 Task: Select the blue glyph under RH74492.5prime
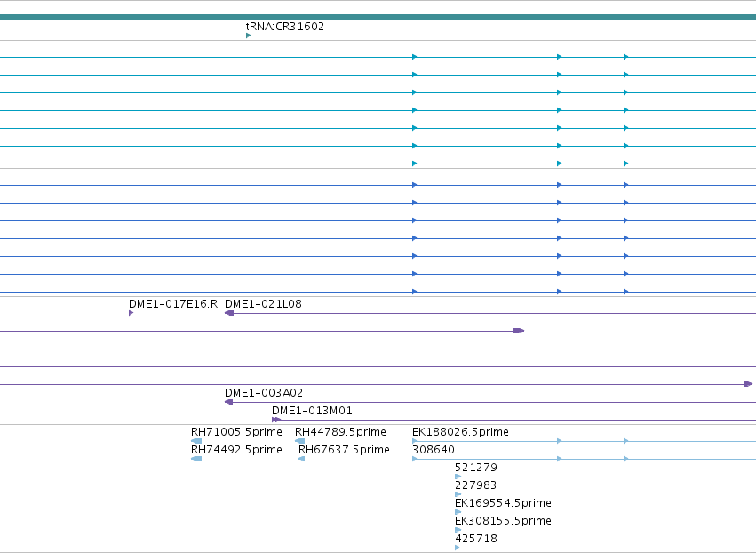pos(196,459)
